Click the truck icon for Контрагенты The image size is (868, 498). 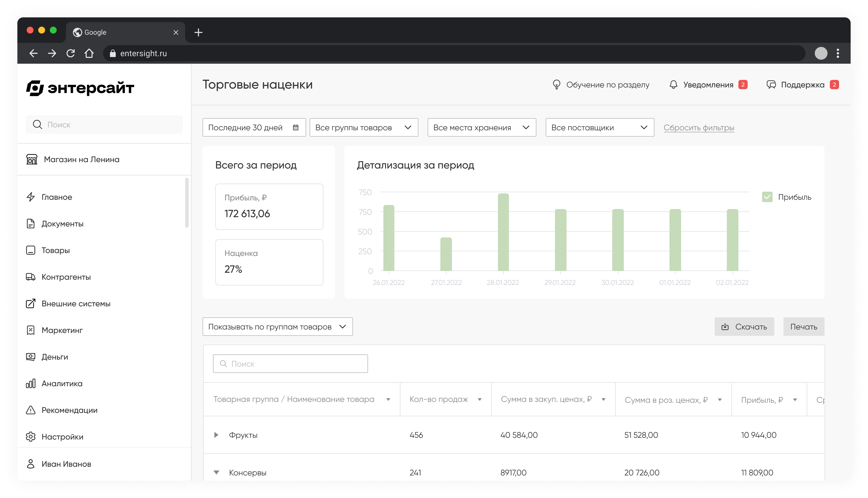[31, 277]
